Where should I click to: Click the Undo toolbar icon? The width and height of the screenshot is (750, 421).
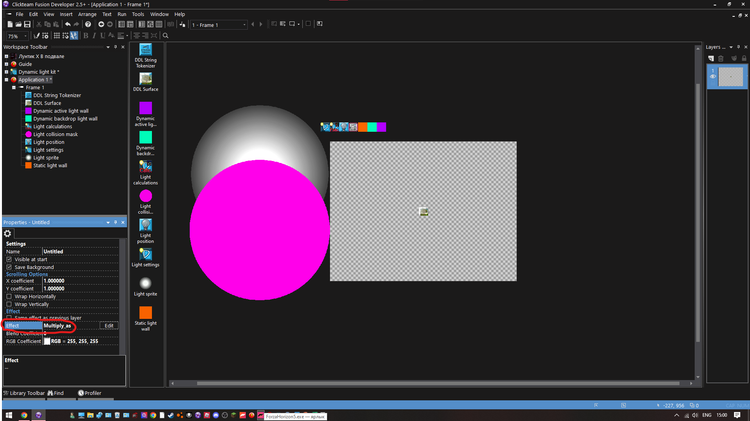point(68,24)
